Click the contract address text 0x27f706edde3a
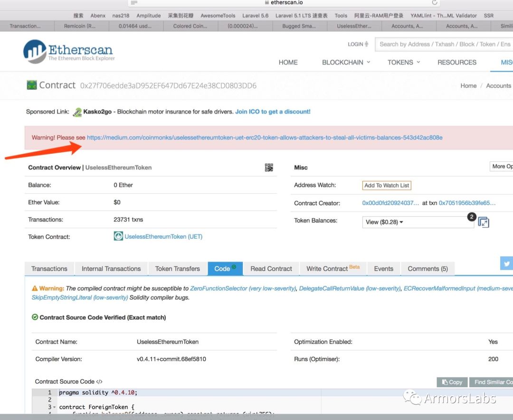The height and width of the screenshot is (420, 513). click(168, 85)
